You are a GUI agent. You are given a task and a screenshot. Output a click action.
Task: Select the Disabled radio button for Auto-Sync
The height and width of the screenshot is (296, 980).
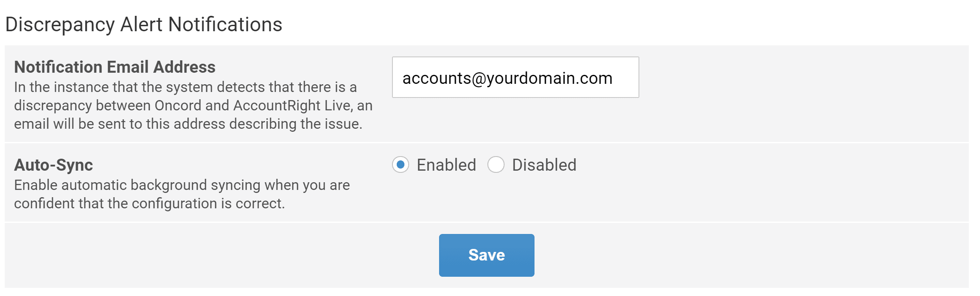pyautogui.click(x=496, y=165)
